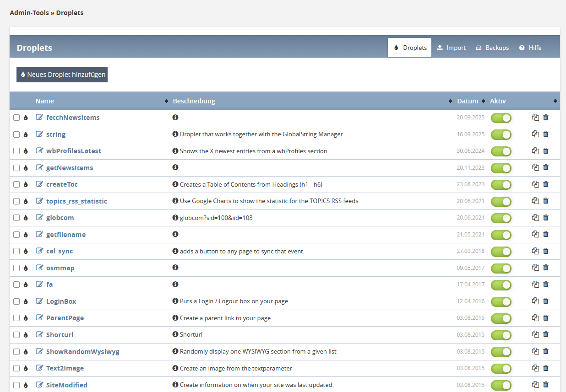The height and width of the screenshot is (392, 566).
Task: Click the copy icon for the string droplet
Action: [535, 134]
